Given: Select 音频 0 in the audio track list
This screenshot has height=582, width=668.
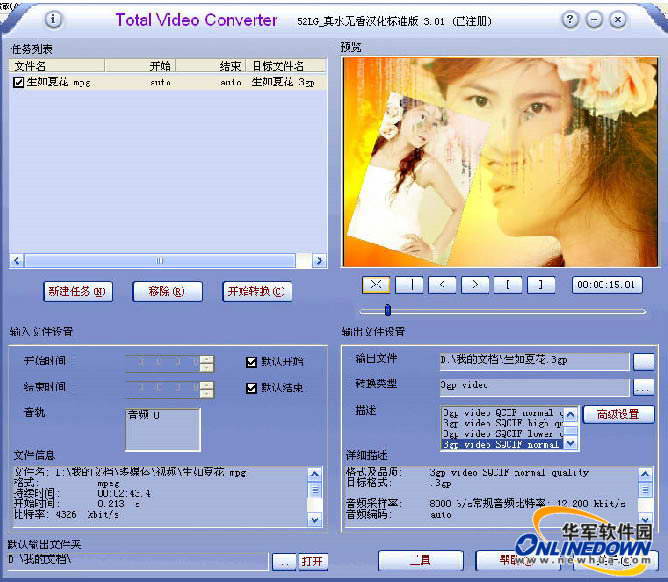Looking at the screenshot, I should (x=144, y=415).
